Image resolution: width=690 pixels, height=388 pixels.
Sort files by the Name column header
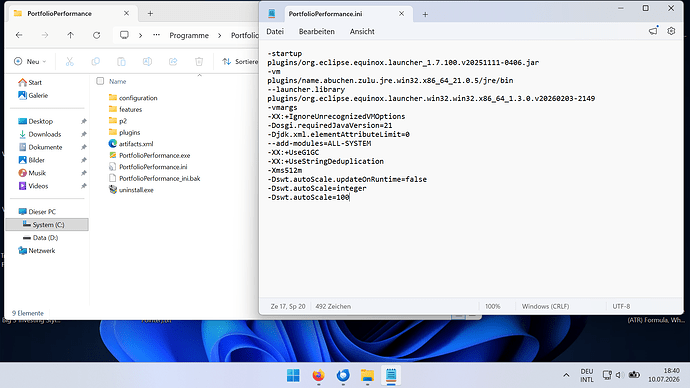coord(117,81)
